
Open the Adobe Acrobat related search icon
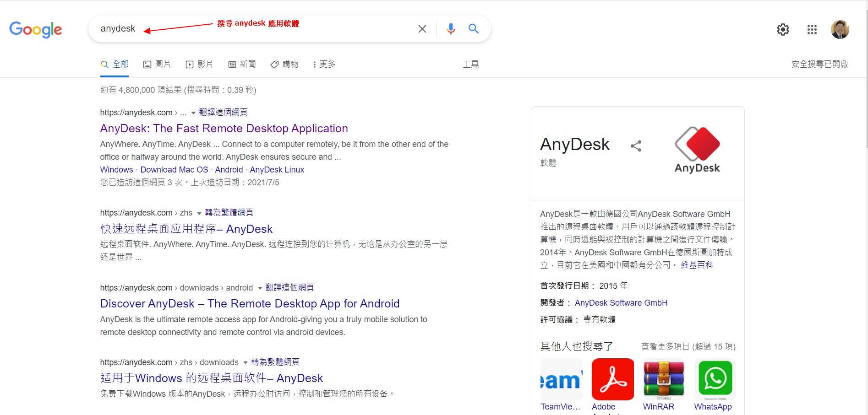point(613,379)
